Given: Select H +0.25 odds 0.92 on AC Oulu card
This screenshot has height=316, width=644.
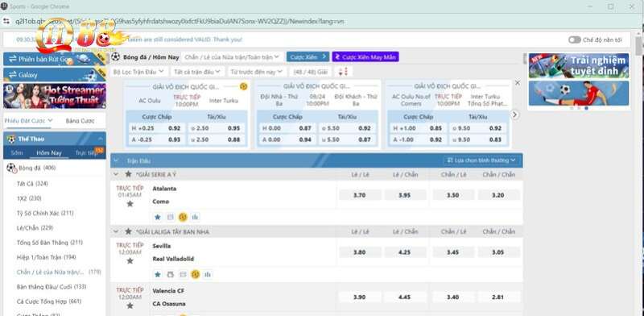Looking at the screenshot, I should click(156, 128).
